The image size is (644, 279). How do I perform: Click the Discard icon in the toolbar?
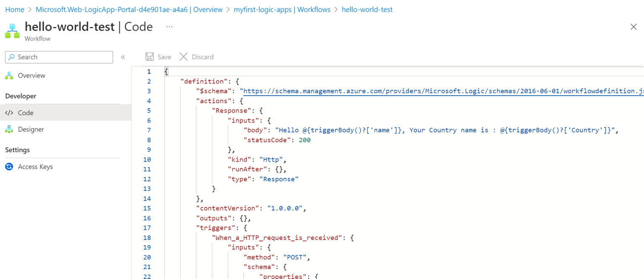tap(183, 57)
